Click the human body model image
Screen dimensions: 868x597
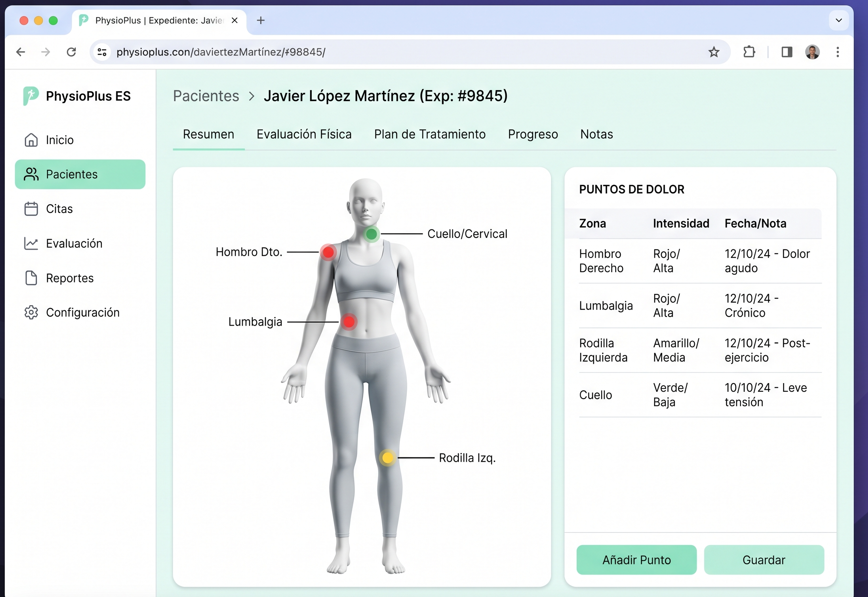click(x=366, y=376)
